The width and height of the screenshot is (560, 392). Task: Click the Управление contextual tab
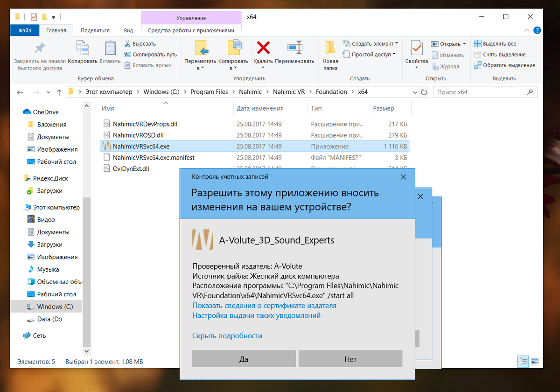click(191, 18)
